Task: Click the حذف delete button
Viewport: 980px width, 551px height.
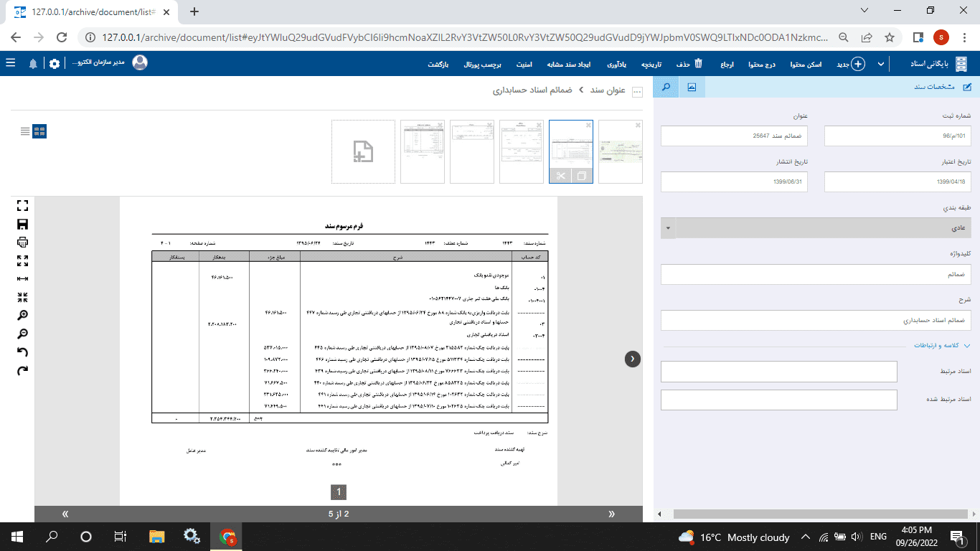Action: (x=692, y=64)
